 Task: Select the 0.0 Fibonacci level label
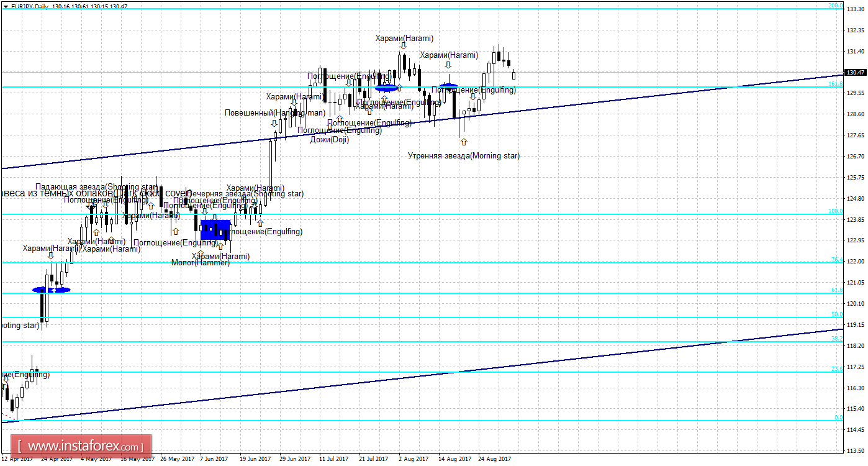pos(838,418)
